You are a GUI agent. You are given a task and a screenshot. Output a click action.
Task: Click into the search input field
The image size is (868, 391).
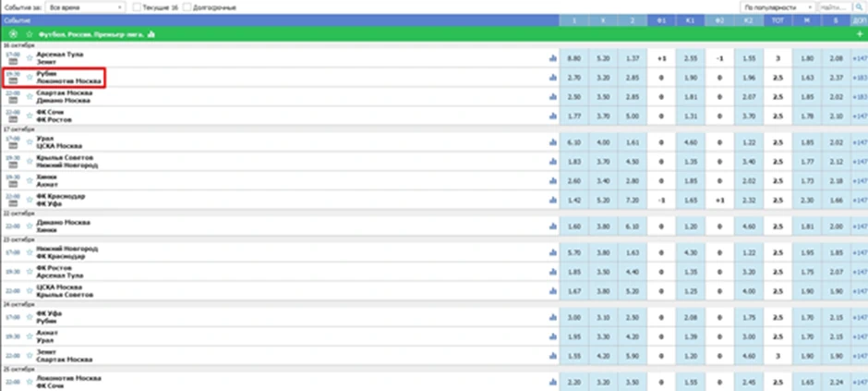click(834, 7)
